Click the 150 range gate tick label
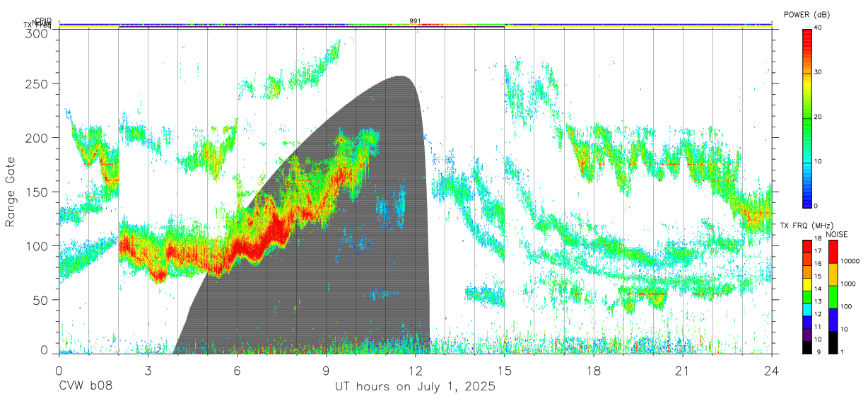Image resolution: width=868 pixels, height=401 pixels. (38, 192)
